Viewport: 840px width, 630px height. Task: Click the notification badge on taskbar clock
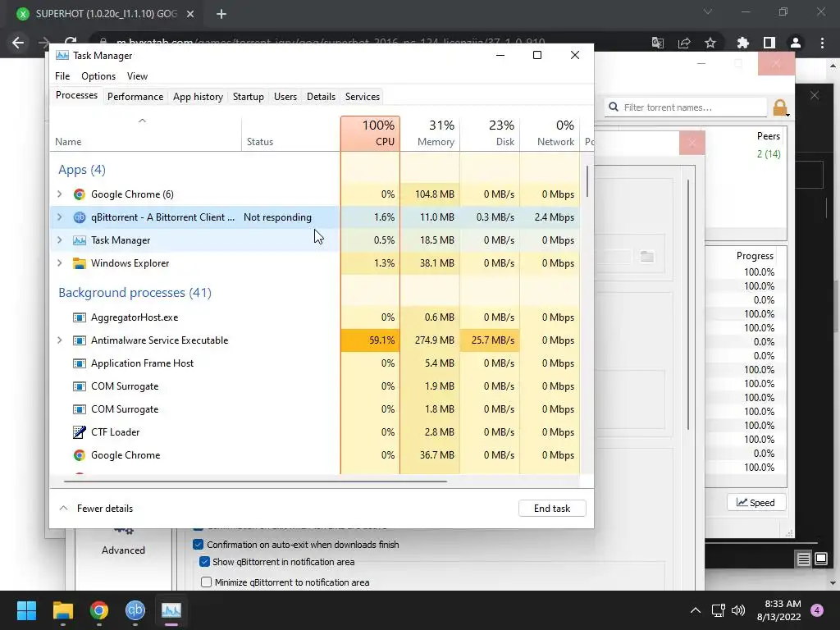pyautogui.click(x=817, y=610)
